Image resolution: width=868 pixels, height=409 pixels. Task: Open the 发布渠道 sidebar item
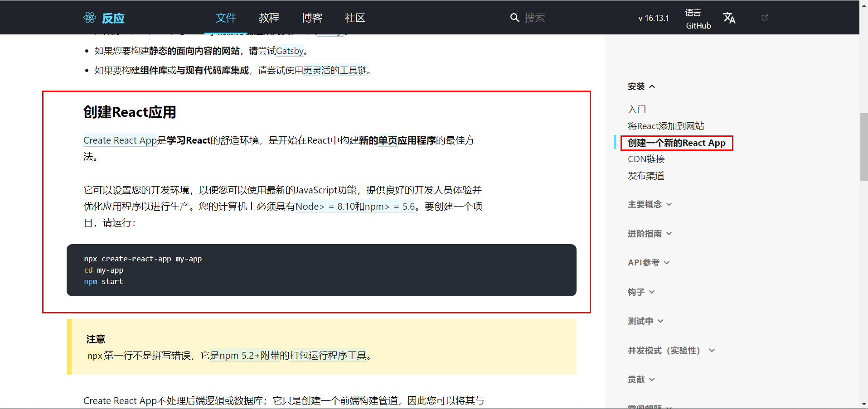(646, 176)
